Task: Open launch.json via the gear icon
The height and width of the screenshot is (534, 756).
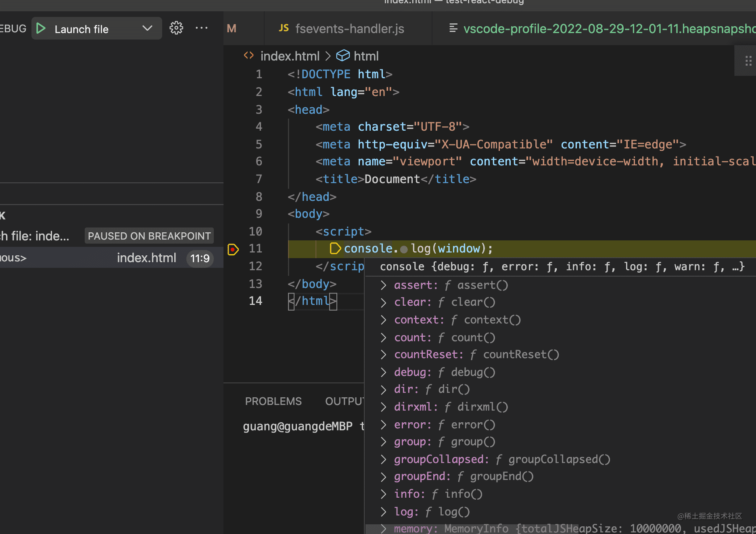Action: tap(176, 28)
